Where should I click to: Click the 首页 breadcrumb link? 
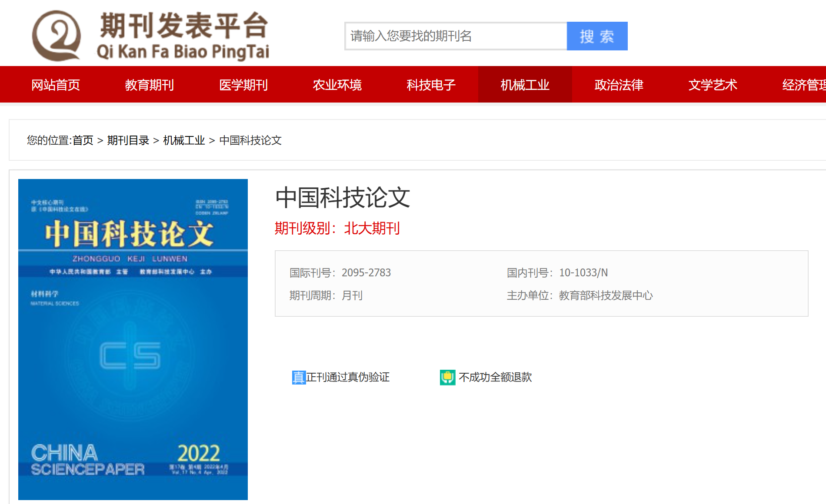point(83,140)
